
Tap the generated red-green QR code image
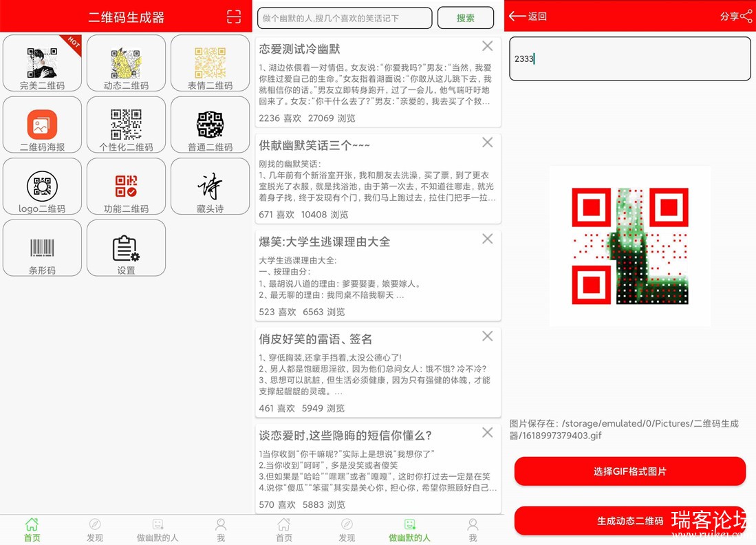point(629,246)
